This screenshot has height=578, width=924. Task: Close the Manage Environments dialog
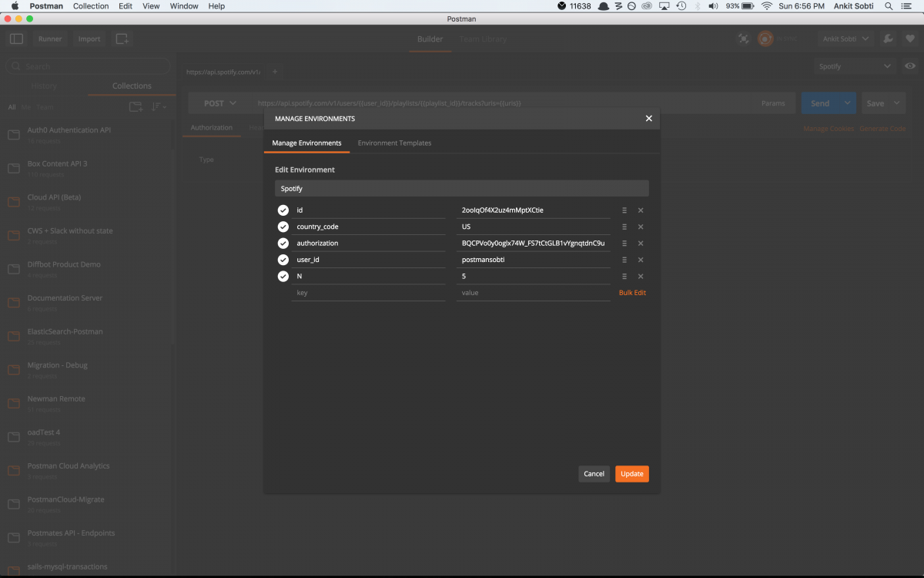[x=648, y=119]
